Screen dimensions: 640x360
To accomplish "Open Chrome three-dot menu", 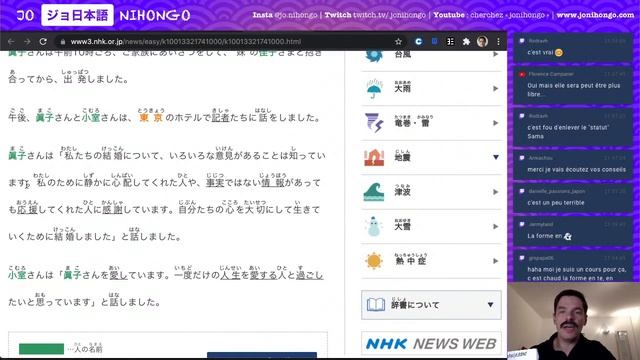I will click(498, 42).
